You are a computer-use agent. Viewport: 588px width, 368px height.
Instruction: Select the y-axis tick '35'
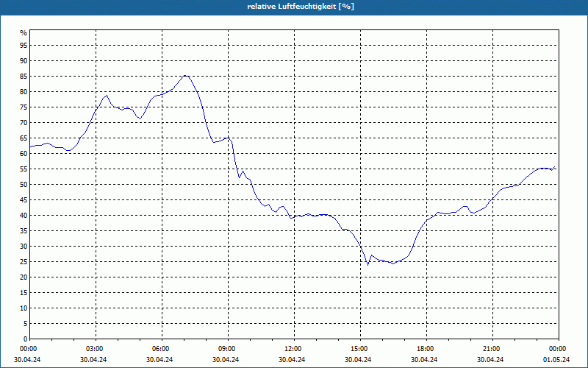click(x=24, y=231)
